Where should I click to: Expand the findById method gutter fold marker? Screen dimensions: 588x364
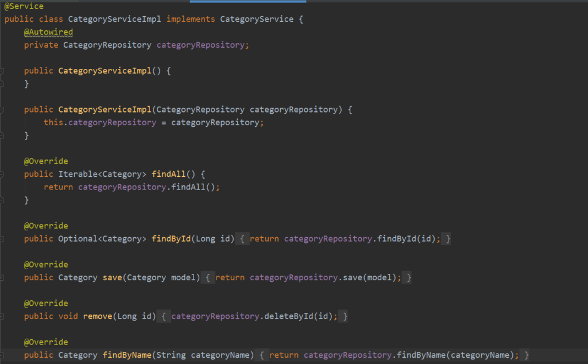click(x=2, y=239)
